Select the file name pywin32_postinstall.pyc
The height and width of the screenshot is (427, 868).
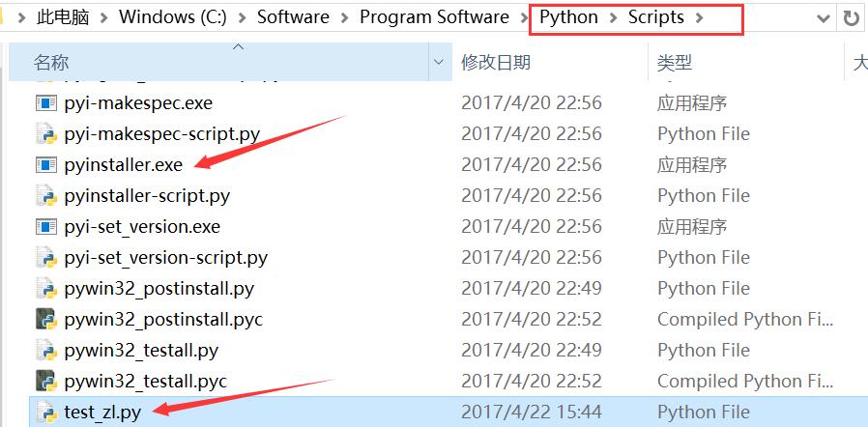[164, 319]
